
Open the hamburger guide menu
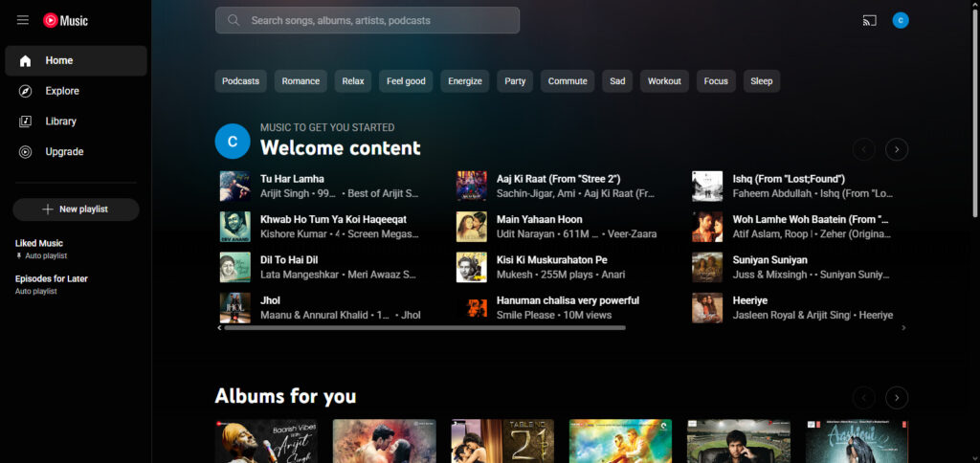[23, 21]
